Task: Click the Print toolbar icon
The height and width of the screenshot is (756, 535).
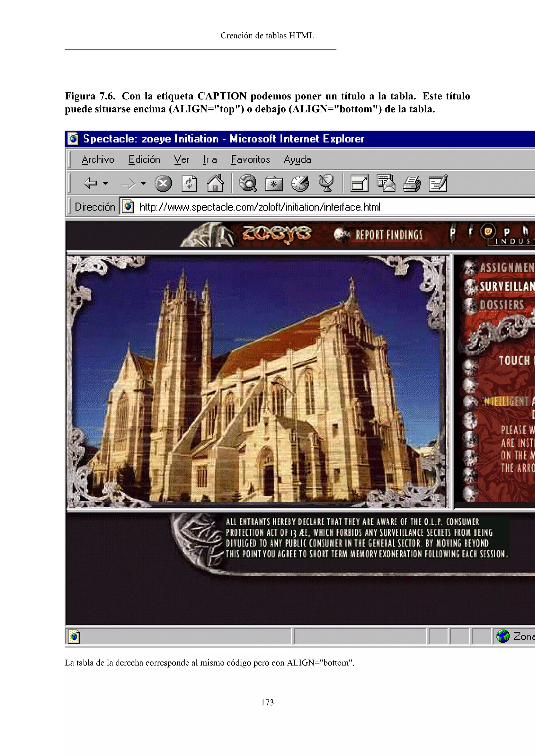Action: click(x=411, y=184)
